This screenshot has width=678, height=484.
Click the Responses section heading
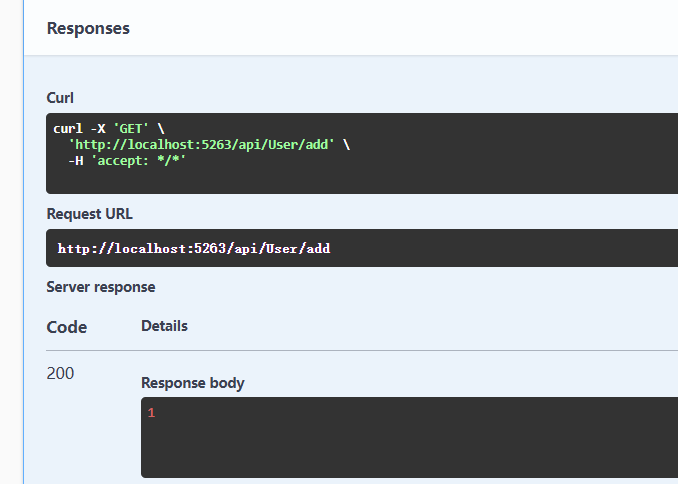click(x=88, y=29)
